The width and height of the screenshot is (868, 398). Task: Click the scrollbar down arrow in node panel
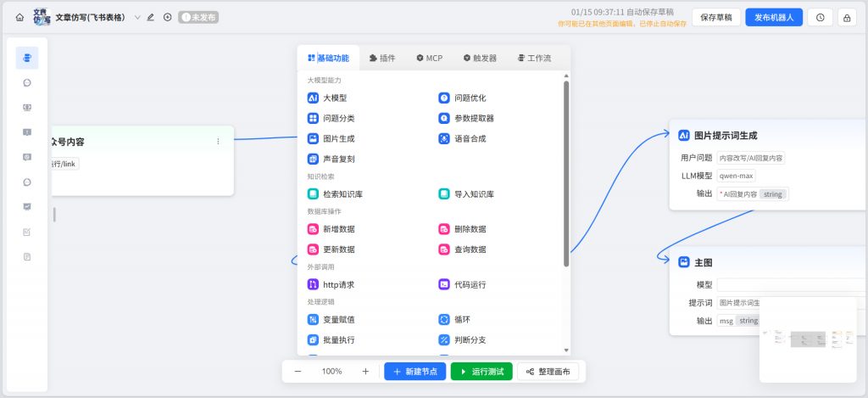pyautogui.click(x=565, y=350)
